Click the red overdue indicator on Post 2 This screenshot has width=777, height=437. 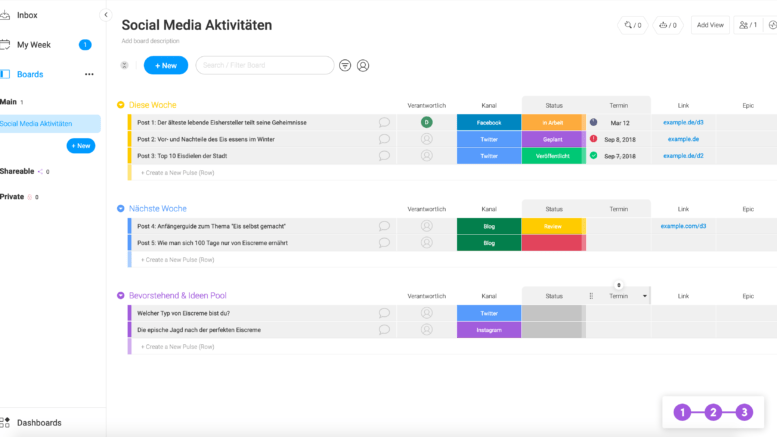click(593, 139)
